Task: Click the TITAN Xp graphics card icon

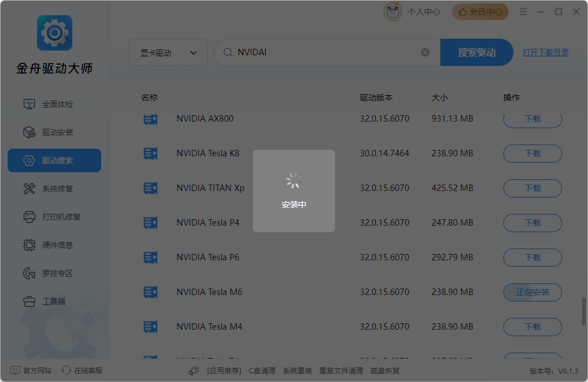Action: click(151, 188)
